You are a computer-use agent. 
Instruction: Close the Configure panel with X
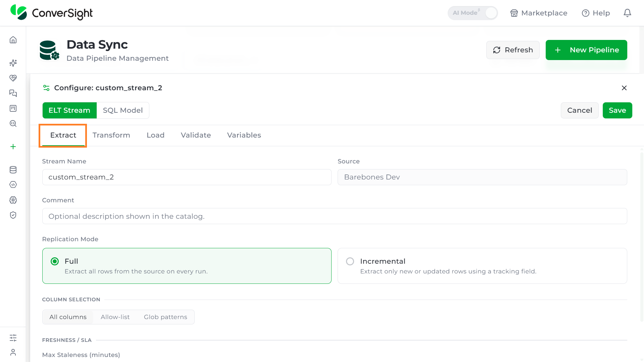click(x=624, y=88)
